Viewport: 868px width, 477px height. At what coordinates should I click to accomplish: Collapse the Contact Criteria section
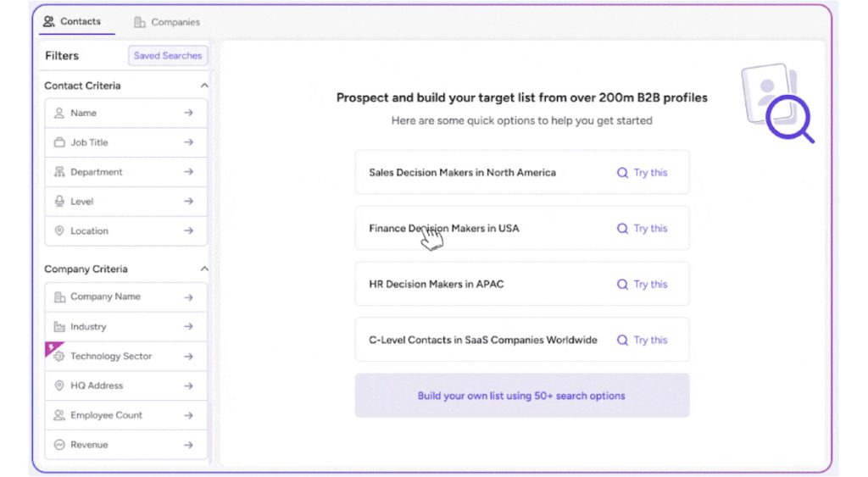point(204,86)
